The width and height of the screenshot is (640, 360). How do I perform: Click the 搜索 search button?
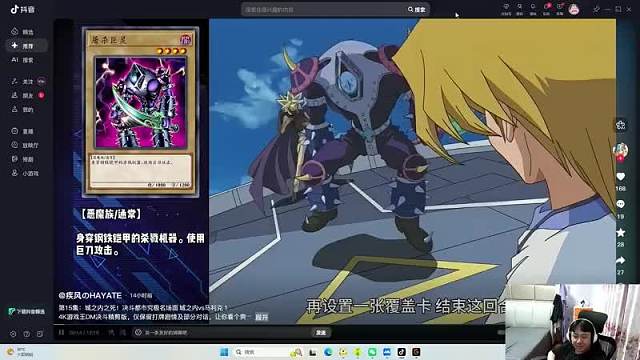(417, 9)
